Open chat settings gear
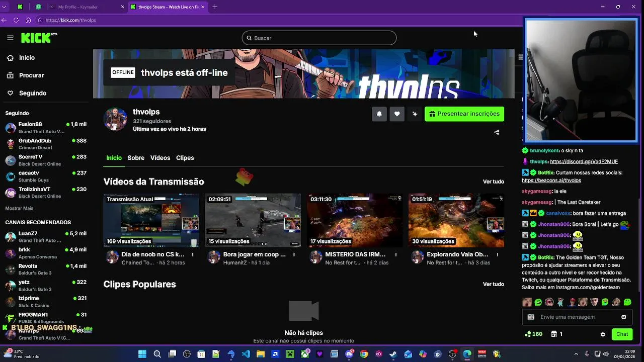 click(x=603, y=334)
